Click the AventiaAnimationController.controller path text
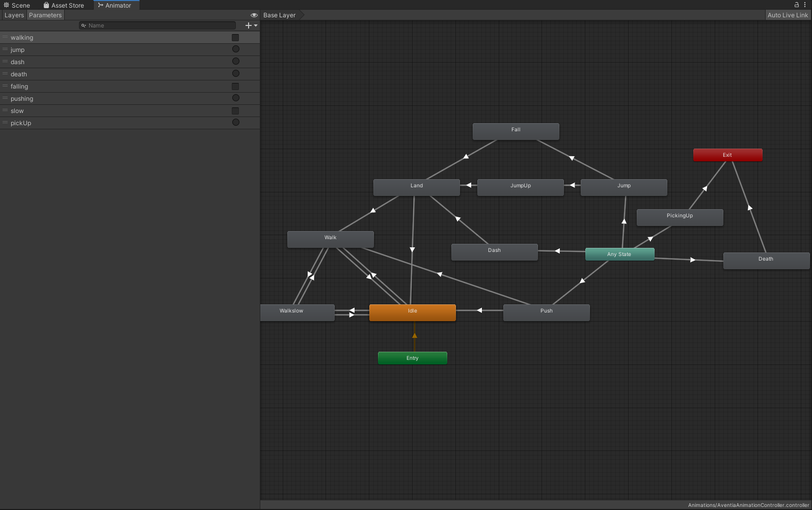The height and width of the screenshot is (510, 812). pos(748,505)
